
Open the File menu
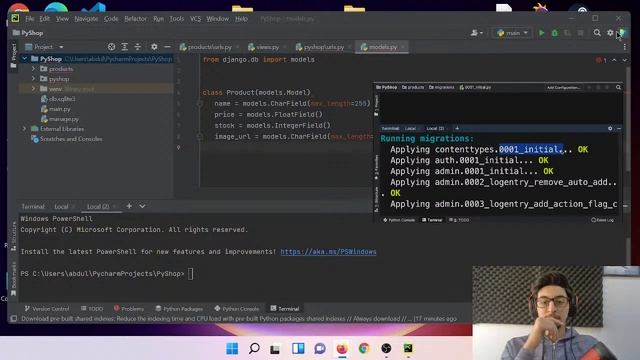(30, 19)
